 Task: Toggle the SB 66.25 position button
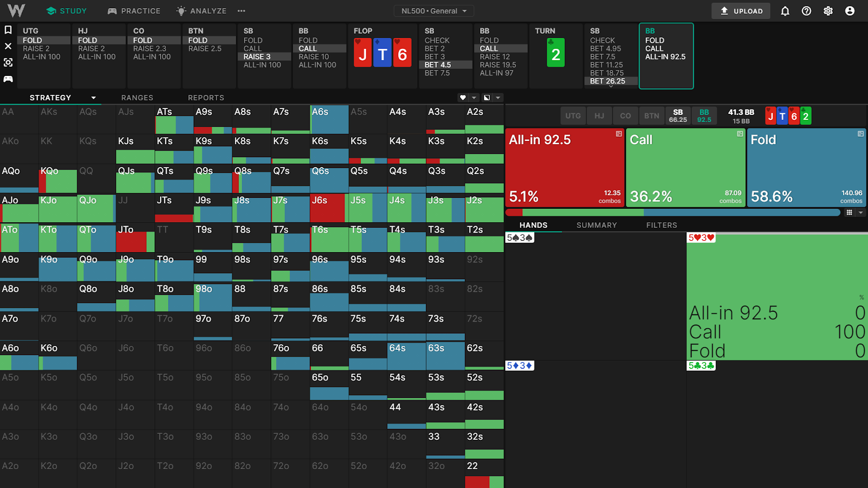click(678, 116)
